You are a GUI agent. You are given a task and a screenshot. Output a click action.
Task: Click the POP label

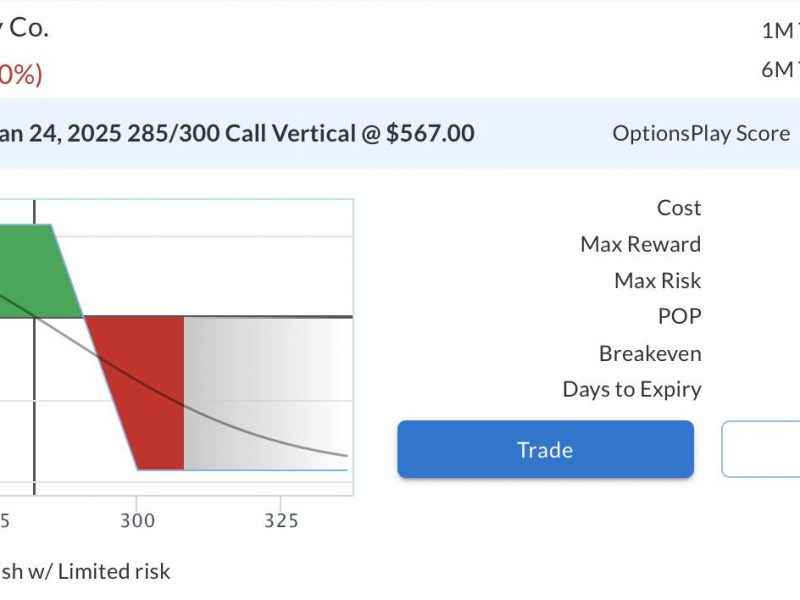tap(680, 316)
